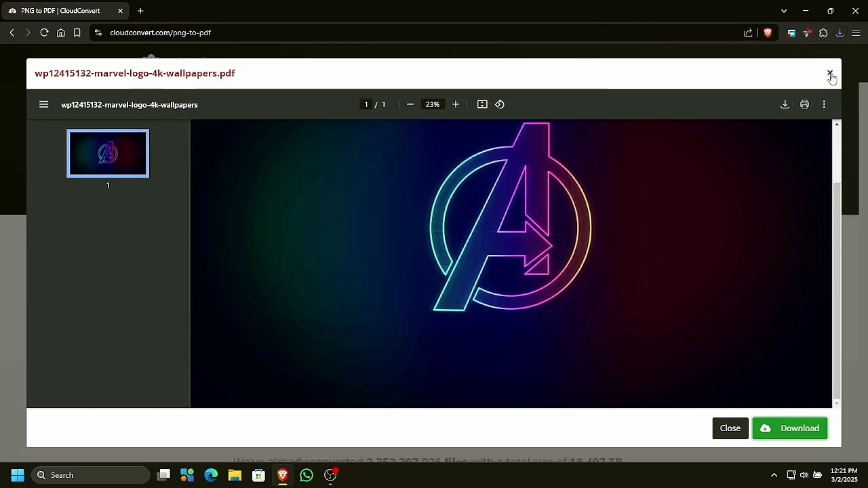Open the triangle extension with red badge
Screen dimensions: 868x488
(807, 33)
